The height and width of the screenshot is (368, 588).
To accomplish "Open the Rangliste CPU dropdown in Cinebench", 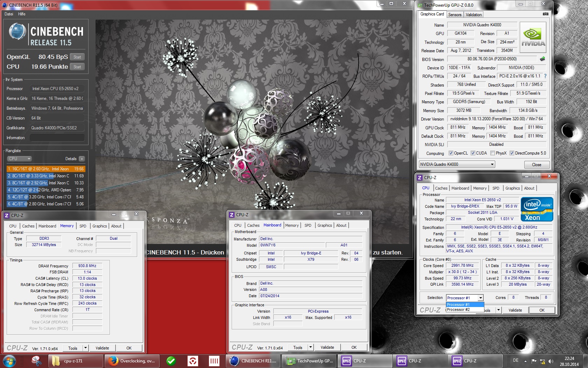I will coord(20,159).
